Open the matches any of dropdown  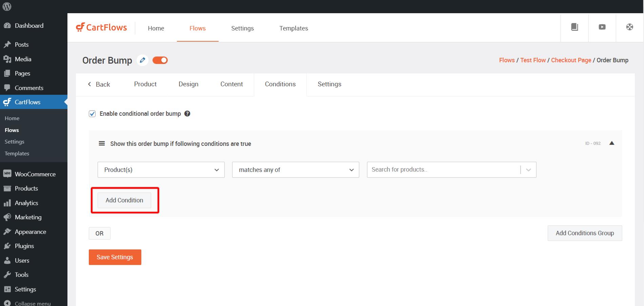(x=295, y=170)
